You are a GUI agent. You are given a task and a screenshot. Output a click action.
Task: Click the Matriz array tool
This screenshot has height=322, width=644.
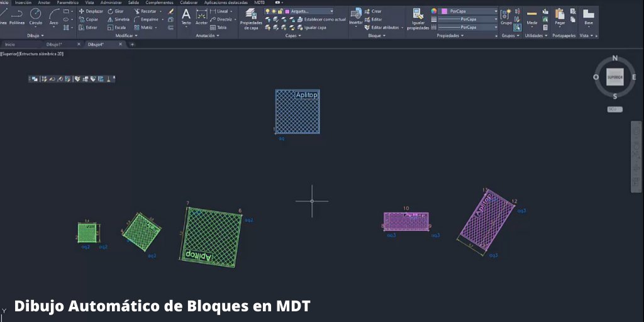[x=143, y=28]
